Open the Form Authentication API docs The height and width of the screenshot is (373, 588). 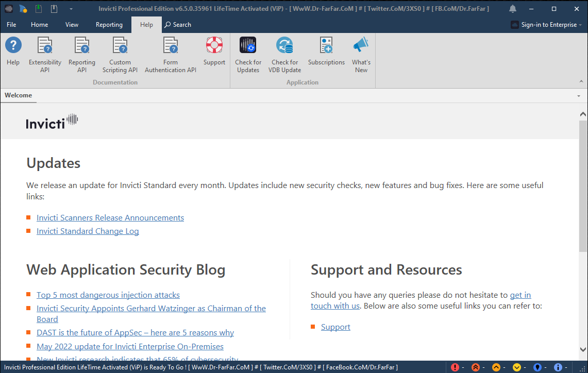point(171,55)
